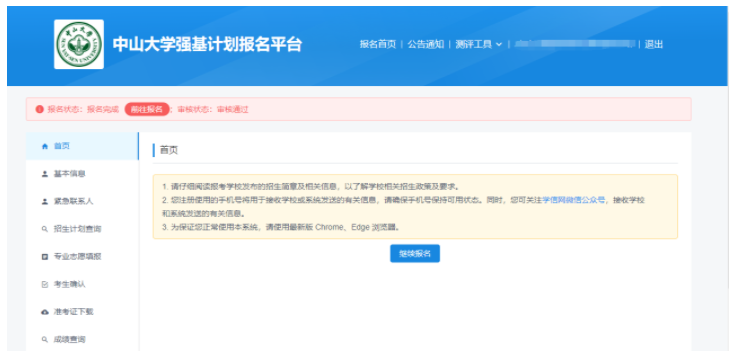Click the blurred user account name

(x=574, y=44)
